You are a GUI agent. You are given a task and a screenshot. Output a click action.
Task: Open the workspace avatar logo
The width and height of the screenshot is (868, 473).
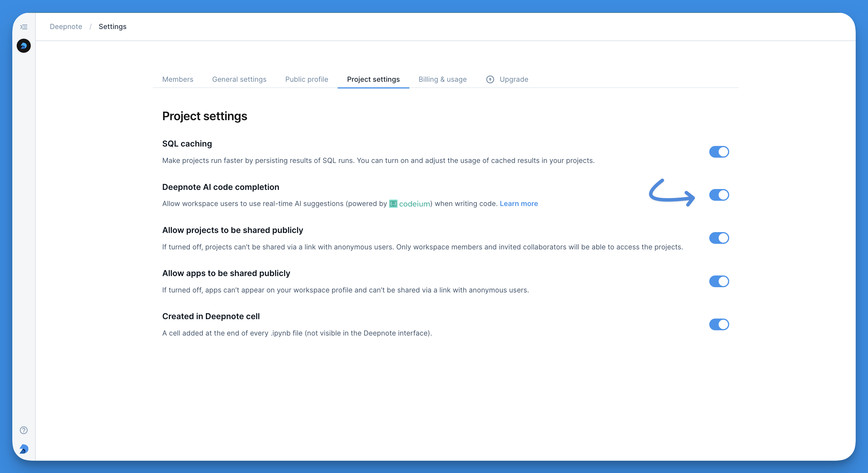[x=24, y=46]
